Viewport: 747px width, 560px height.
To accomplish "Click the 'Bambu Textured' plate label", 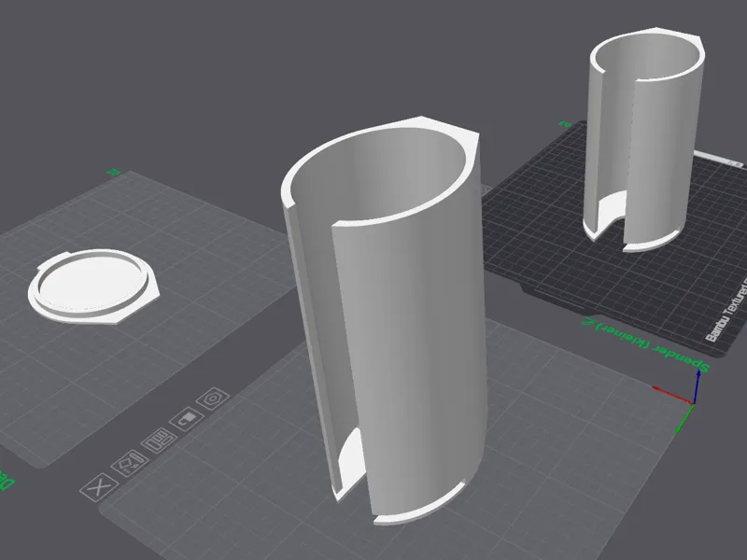I will click(726, 311).
